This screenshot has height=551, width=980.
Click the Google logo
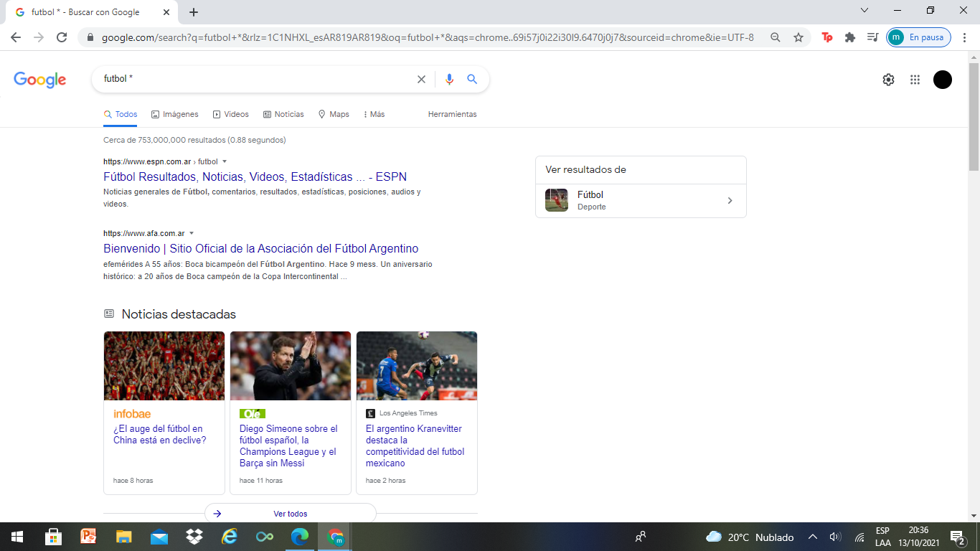pos(40,80)
